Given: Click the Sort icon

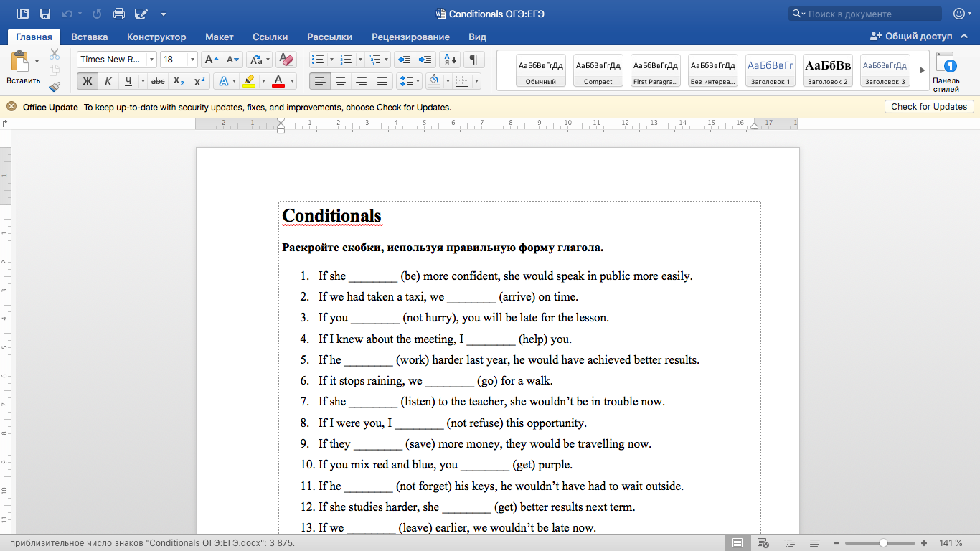Looking at the screenshot, I should pyautogui.click(x=449, y=60).
